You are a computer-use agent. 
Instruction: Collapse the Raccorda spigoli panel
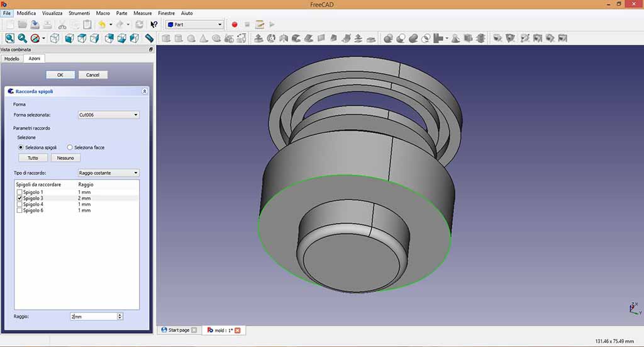145,91
